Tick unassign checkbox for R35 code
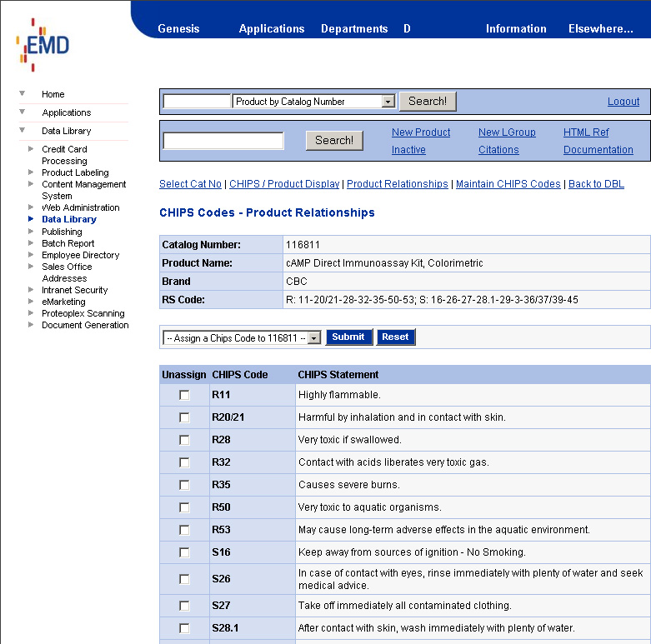651x644 pixels. (x=184, y=485)
